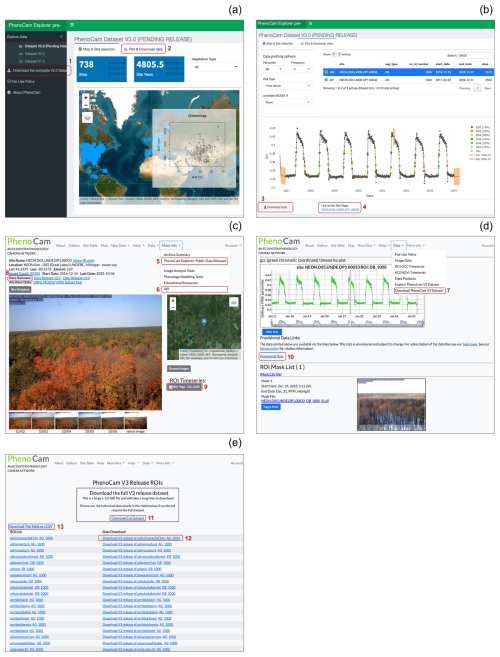Collapse the Explore Data chevron in panel (a)
Screen dimensions: 500x657
pyautogui.click(x=61, y=37)
